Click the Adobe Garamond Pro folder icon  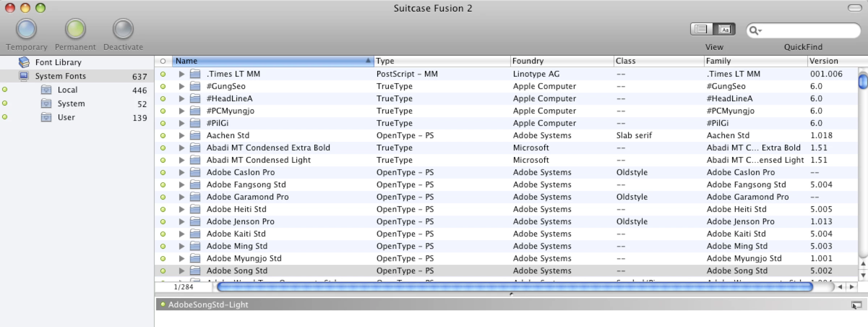coord(195,197)
